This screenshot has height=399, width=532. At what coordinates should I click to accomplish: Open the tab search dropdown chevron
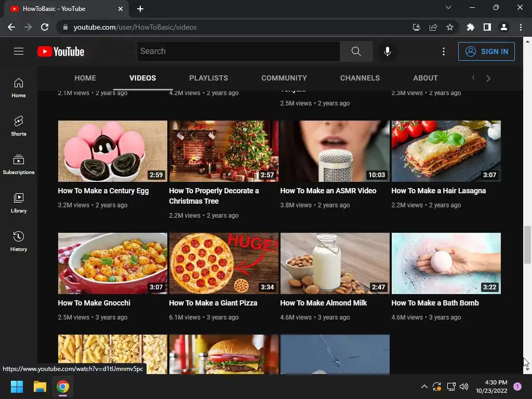pos(448,7)
